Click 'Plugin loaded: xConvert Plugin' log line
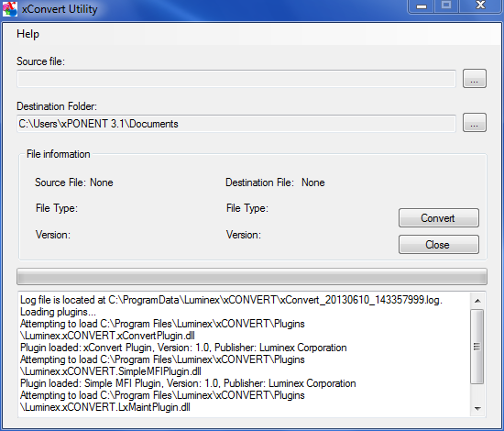The height and width of the screenshot is (431, 504). point(183,348)
